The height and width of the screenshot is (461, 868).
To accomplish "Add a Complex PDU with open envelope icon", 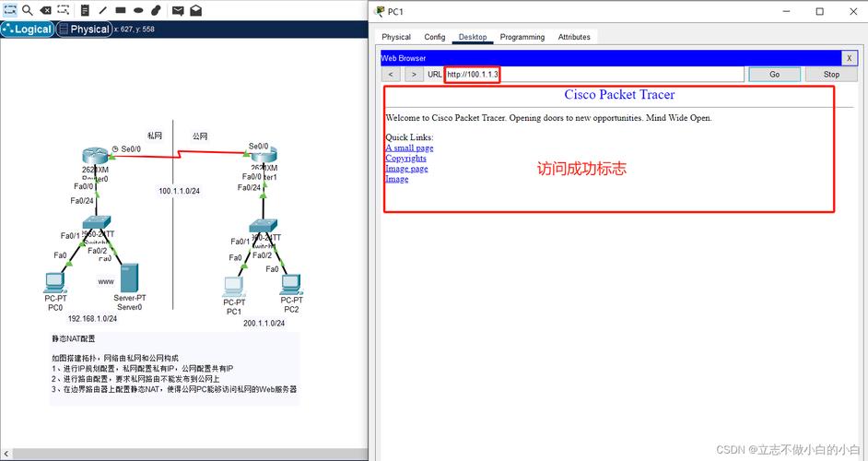I will point(196,10).
